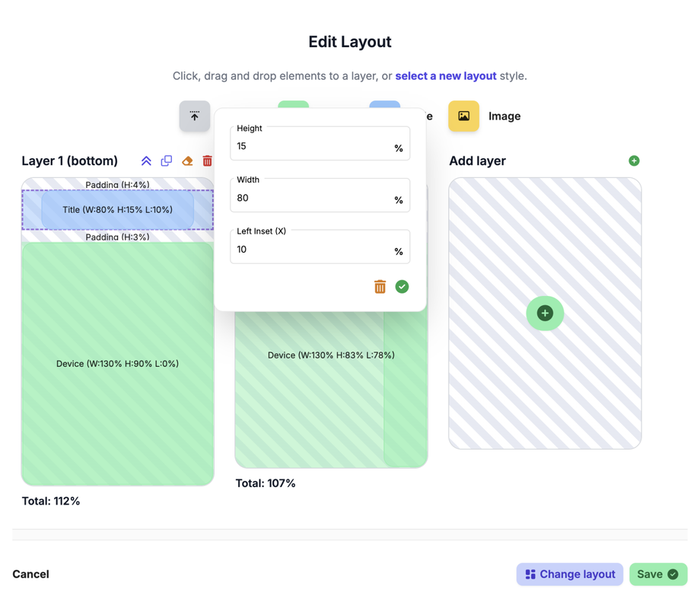
Task: Click large green plus in empty layer
Action: (x=545, y=313)
